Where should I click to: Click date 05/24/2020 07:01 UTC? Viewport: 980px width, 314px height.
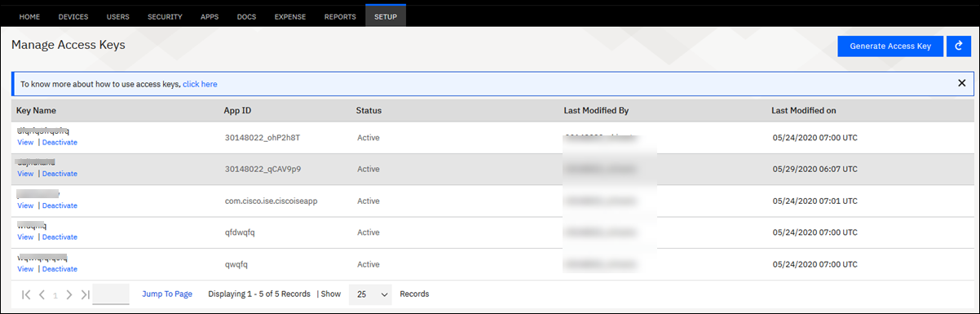click(x=814, y=201)
